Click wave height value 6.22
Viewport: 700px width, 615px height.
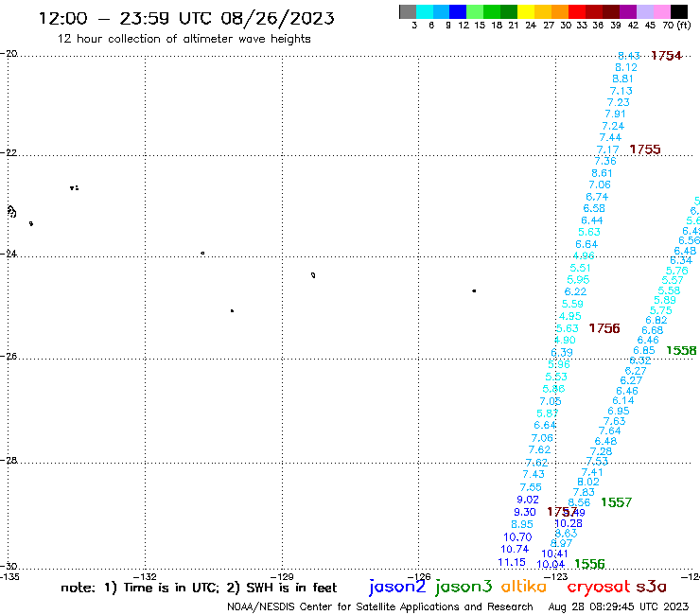pos(575,291)
